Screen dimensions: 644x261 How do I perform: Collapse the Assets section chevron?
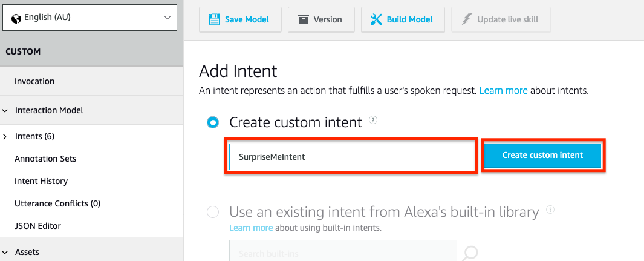[5, 252]
